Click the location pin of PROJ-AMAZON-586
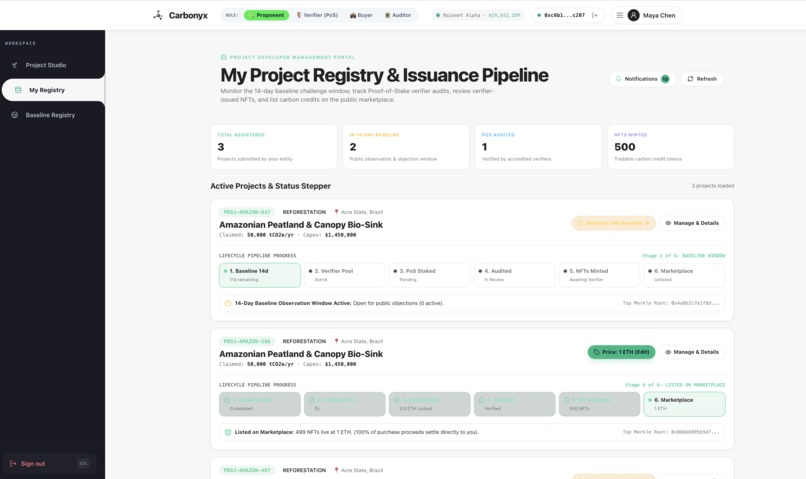Image resolution: width=806 pixels, height=479 pixels. coord(337,341)
